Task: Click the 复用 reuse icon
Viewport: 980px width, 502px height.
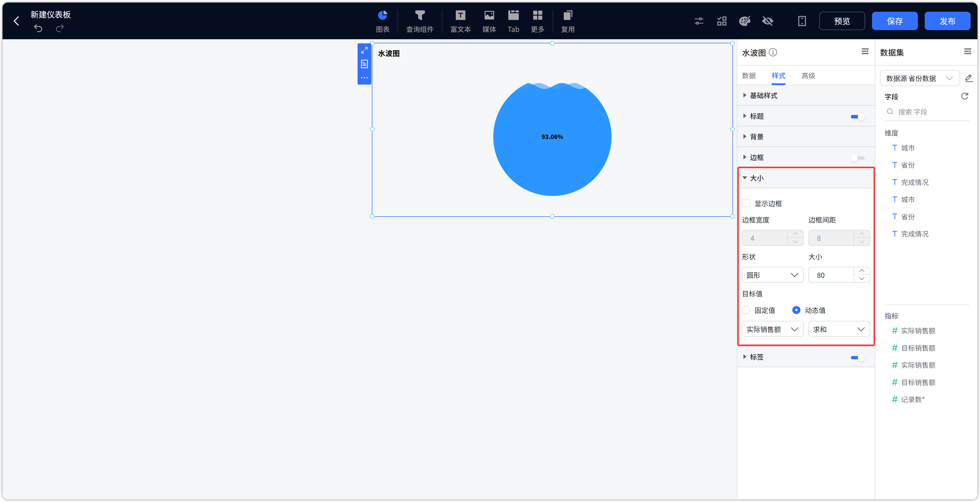Action: pyautogui.click(x=568, y=21)
